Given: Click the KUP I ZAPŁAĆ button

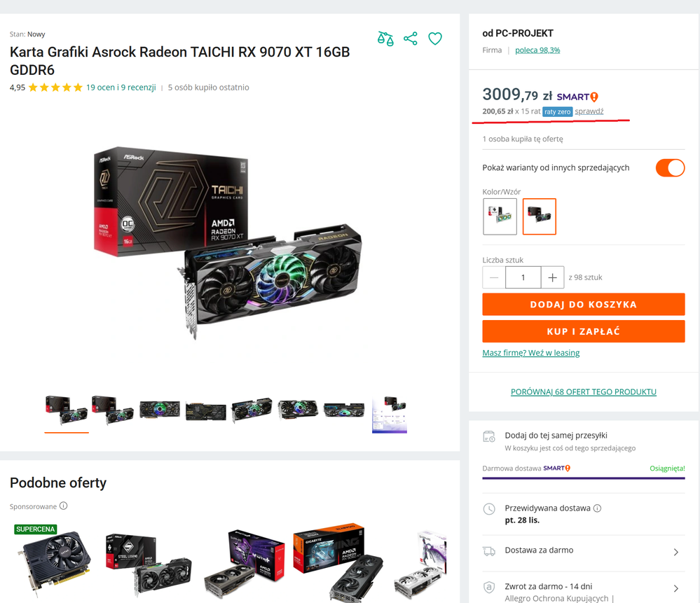Looking at the screenshot, I should (x=583, y=331).
